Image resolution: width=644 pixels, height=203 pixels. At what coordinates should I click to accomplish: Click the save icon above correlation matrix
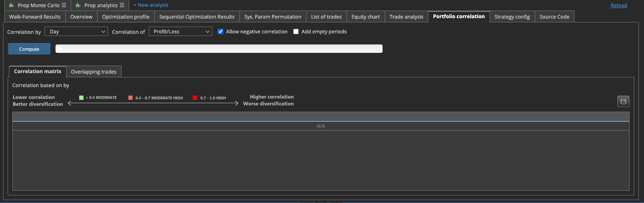tap(623, 101)
